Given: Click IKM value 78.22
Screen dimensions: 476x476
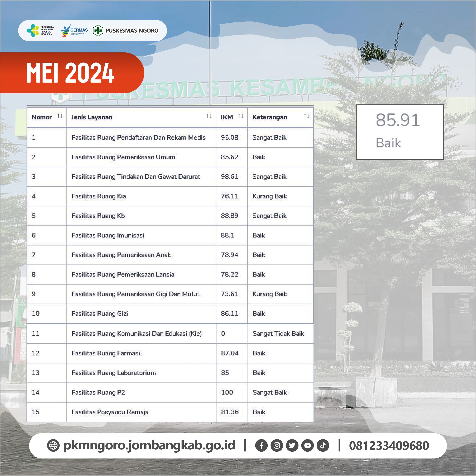Looking at the screenshot, I should click(x=229, y=274).
